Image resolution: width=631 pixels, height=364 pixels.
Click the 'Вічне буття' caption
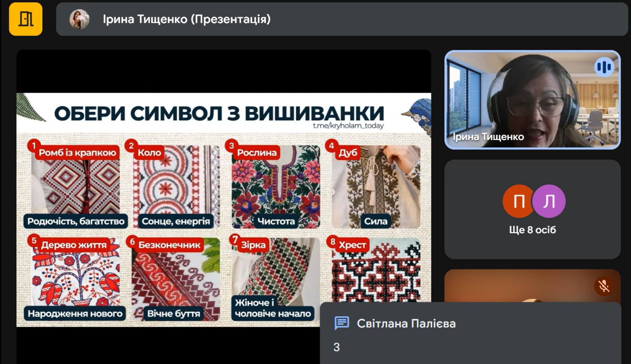[173, 314]
